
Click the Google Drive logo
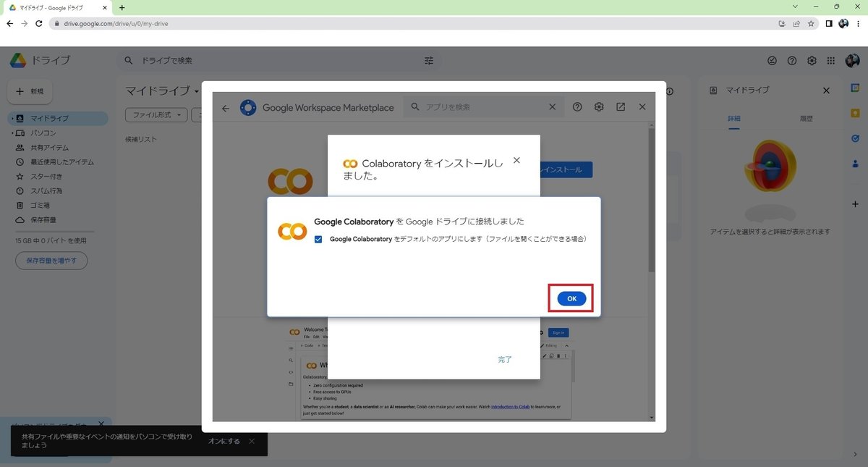point(18,61)
